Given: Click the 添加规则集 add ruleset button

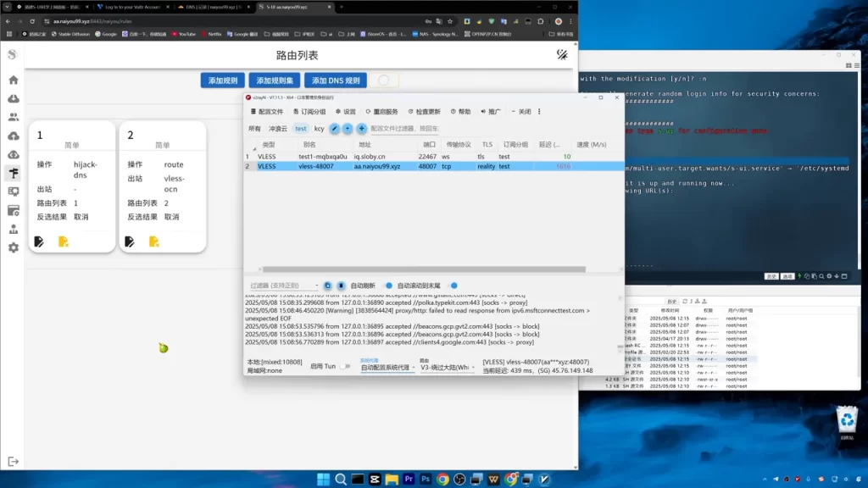Looking at the screenshot, I should [275, 80].
